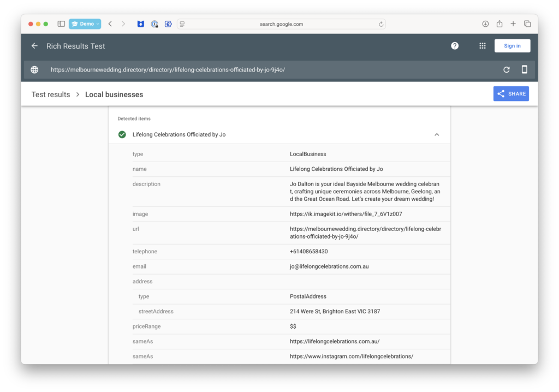The height and width of the screenshot is (392, 559).
Task: Click the globe icon beside the tested URL
Action: point(34,70)
